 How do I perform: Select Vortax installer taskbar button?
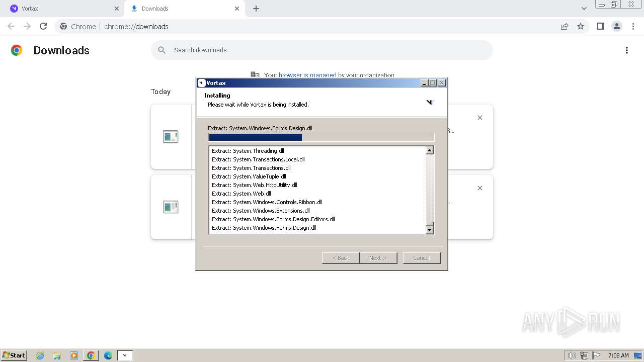(x=125, y=355)
